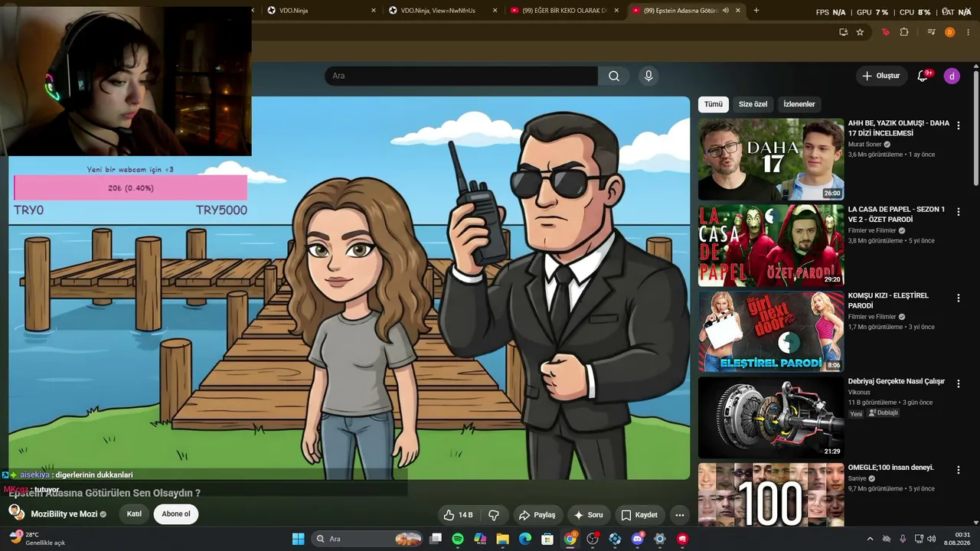Open the Chrome extensions puzzle icon

click(x=904, y=32)
